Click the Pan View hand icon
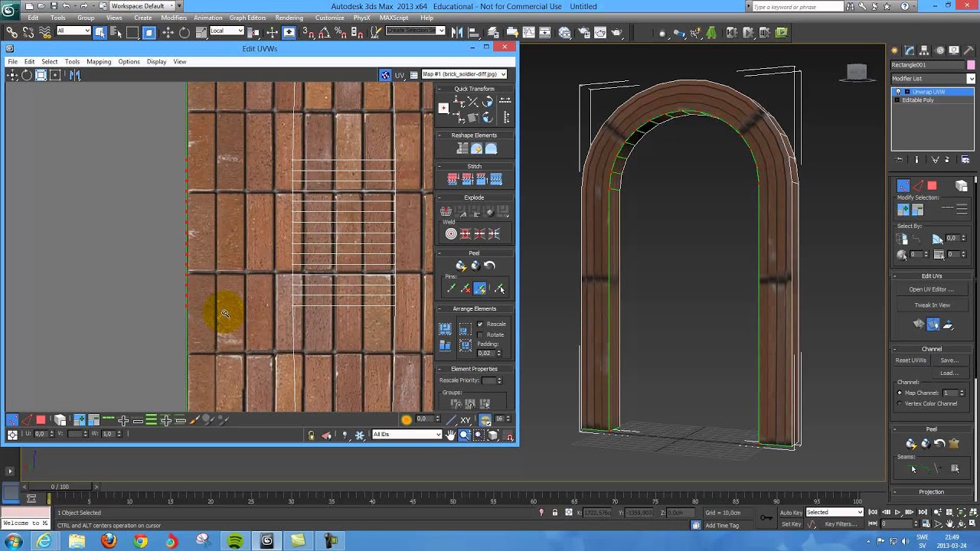The image size is (980, 551). [451, 435]
